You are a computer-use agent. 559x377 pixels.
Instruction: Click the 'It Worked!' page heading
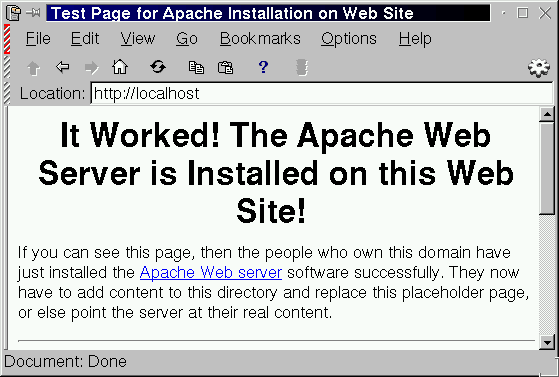pyautogui.click(x=276, y=173)
